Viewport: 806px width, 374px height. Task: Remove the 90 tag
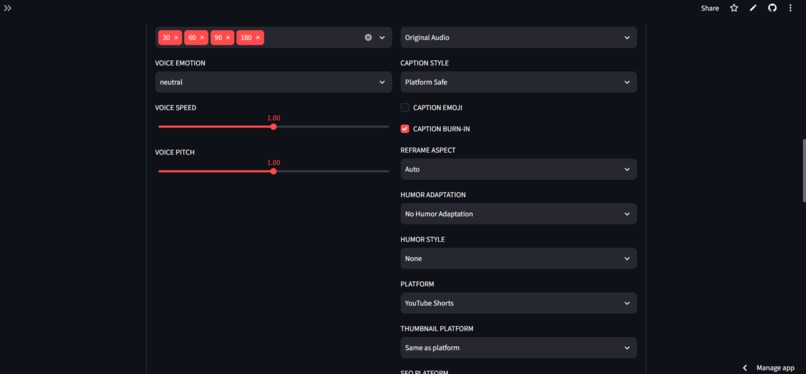tap(228, 38)
